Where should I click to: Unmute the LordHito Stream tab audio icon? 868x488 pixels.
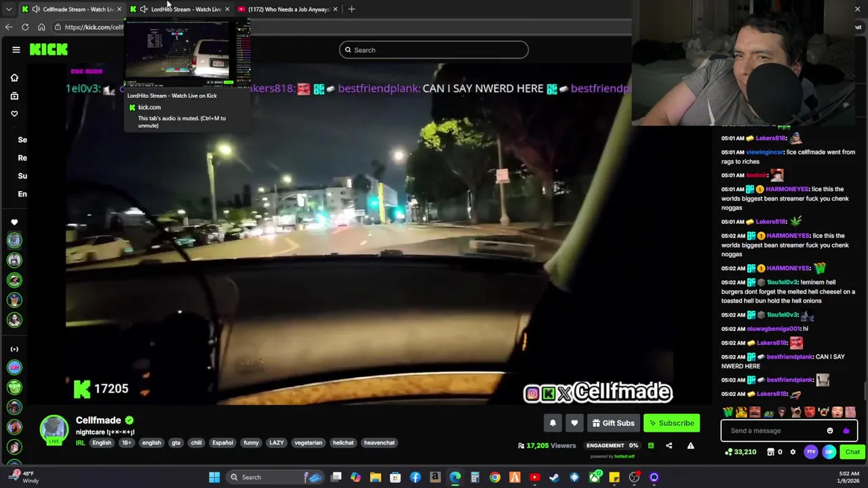(144, 9)
